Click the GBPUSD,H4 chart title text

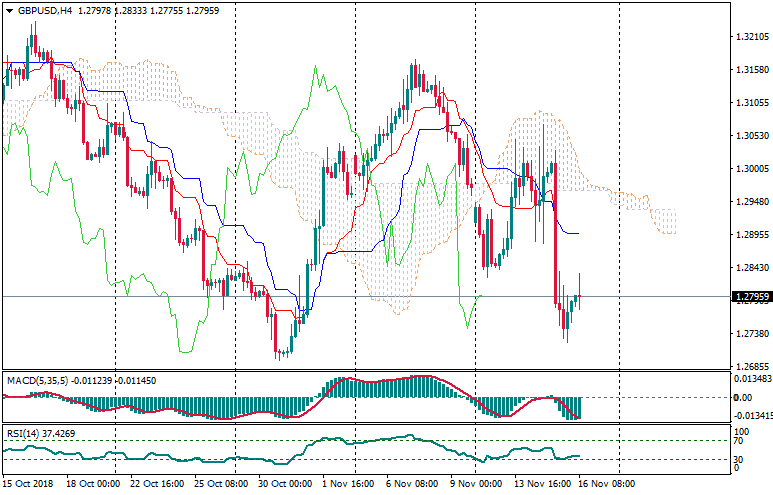pos(45,10)
